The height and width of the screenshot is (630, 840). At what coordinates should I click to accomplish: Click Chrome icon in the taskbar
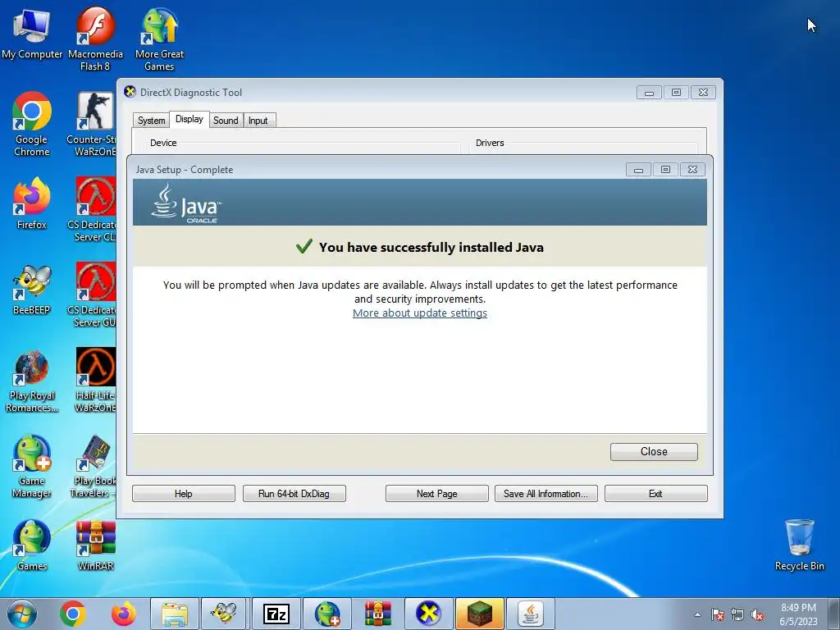(73, 614)
